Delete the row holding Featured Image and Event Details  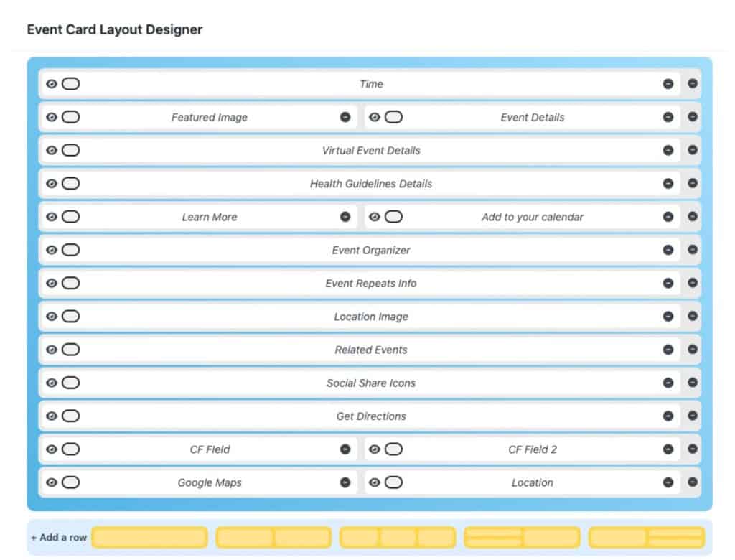coord(693,117)
